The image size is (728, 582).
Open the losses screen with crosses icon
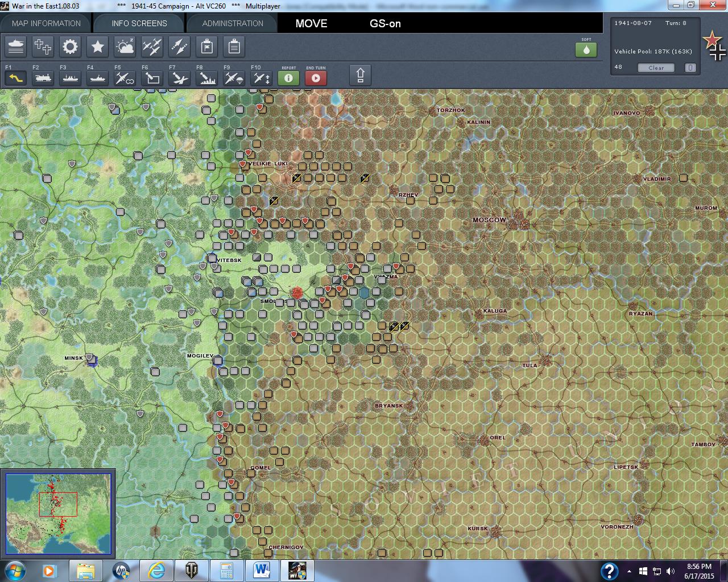(x=43, y=47)
